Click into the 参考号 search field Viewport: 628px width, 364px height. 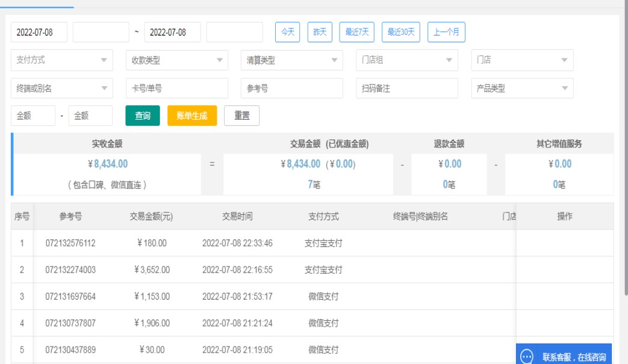tap(291, 88)
